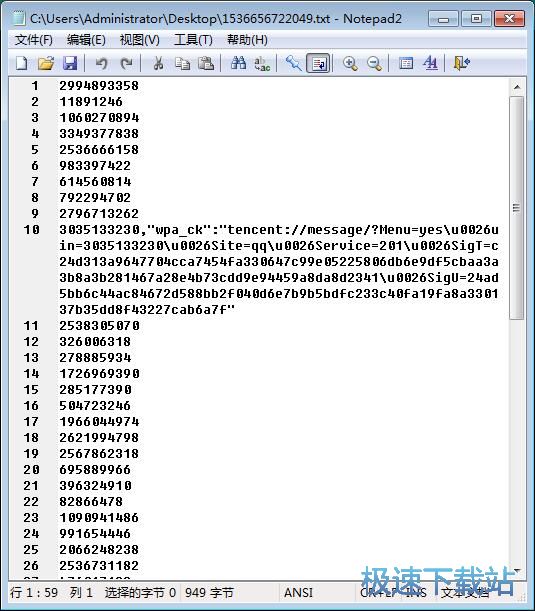Open the 文件(F) menu
Image resolution: width=535 pixels, height=611 pixels.
coord(34,40)
